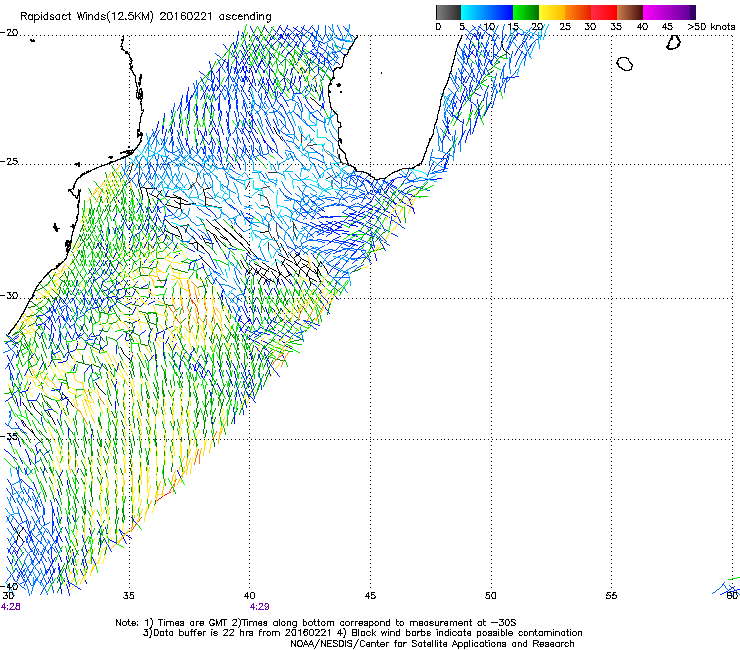This screenshot has height=650, width=740.
Task: Click the '10' label under the color bar
Action: pos(489,27)
